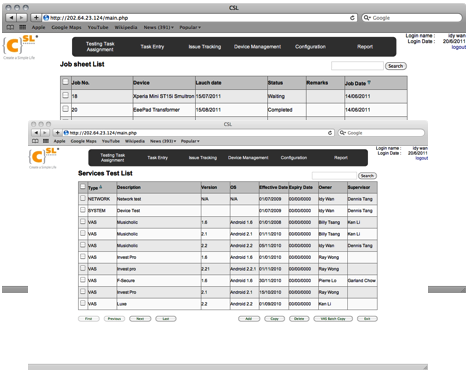Open Testing Task Assignment in Job sheet window

pyautogui.click(x=100, y=47)
